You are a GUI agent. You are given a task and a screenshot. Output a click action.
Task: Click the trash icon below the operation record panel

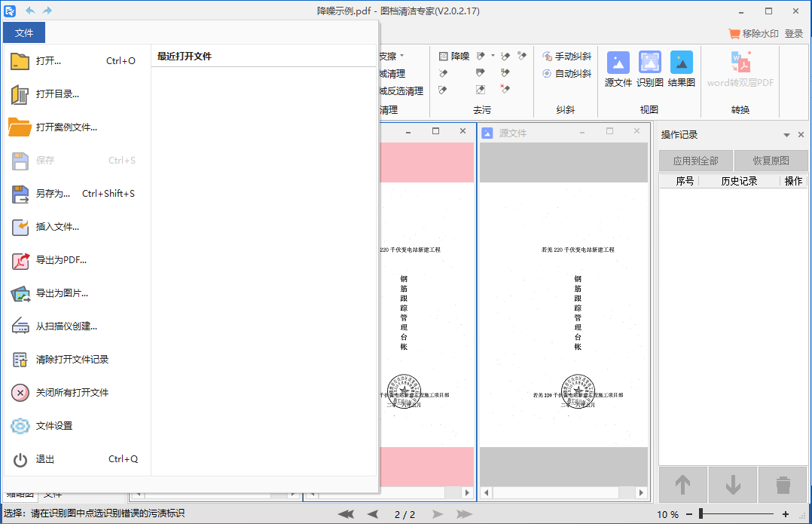(x=782, y=485)
